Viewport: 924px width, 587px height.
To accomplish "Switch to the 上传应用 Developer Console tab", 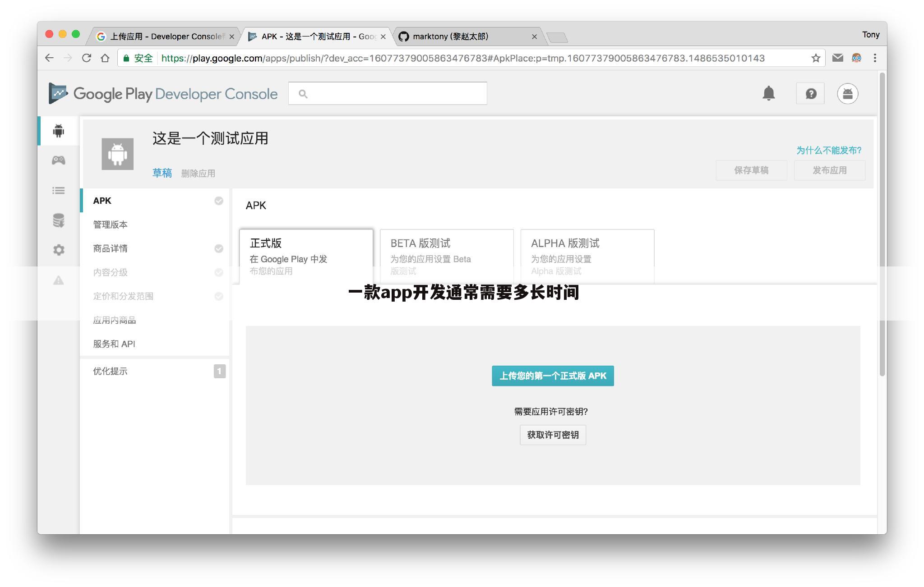I will (x=162, y=37).
